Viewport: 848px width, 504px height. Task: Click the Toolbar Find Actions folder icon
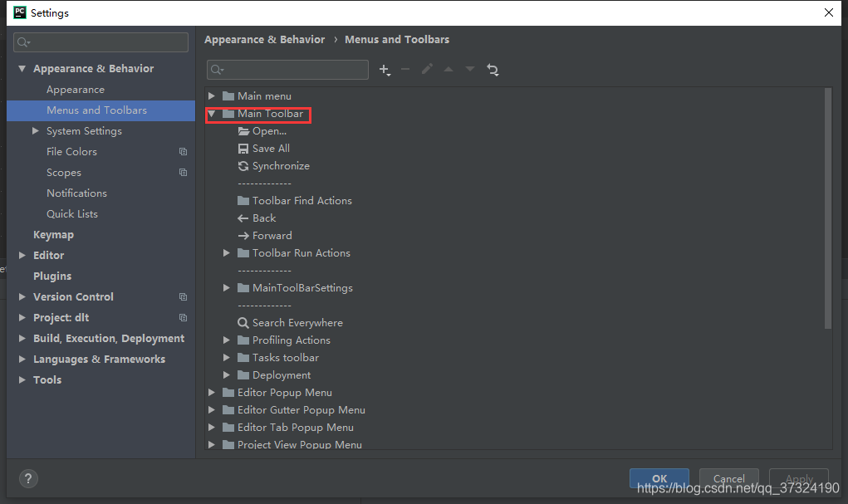(243, 201)
